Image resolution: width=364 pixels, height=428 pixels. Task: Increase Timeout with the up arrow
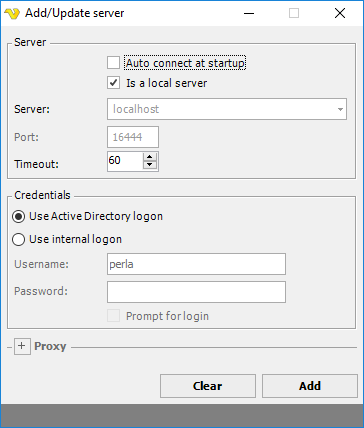(x=150, y=157)
